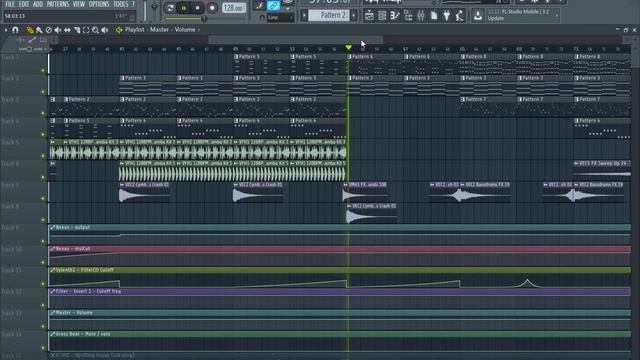Screen dimensions: 640x360
Task: Open Sylenth1 FilterCtl Cutoff clip menu icon
Action: pos(53,270)
